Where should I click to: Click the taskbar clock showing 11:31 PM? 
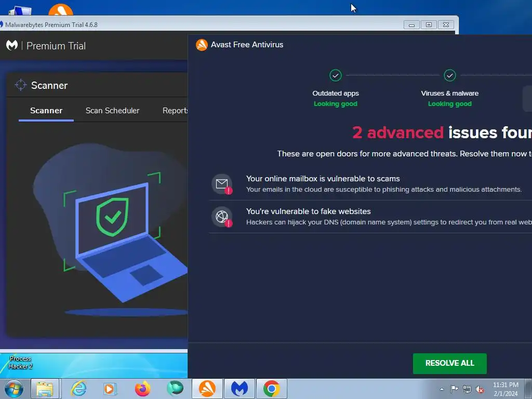[505, 389]
